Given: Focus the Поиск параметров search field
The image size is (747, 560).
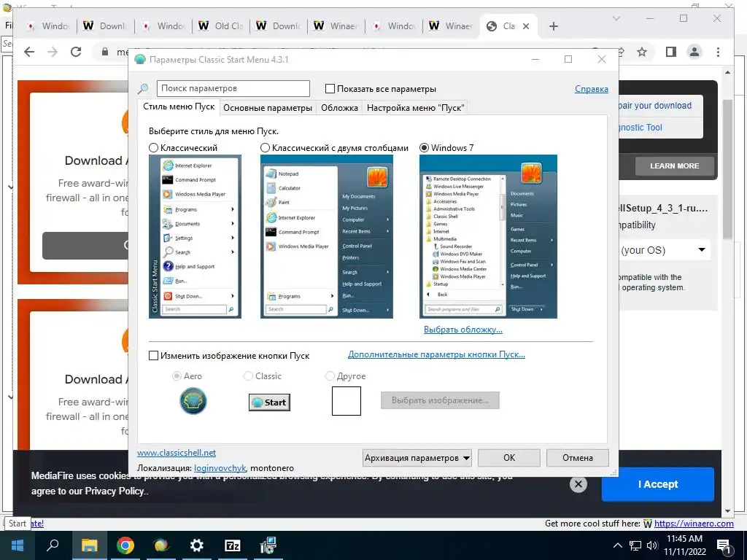Looking at the screenshot, I should (233, 88).
